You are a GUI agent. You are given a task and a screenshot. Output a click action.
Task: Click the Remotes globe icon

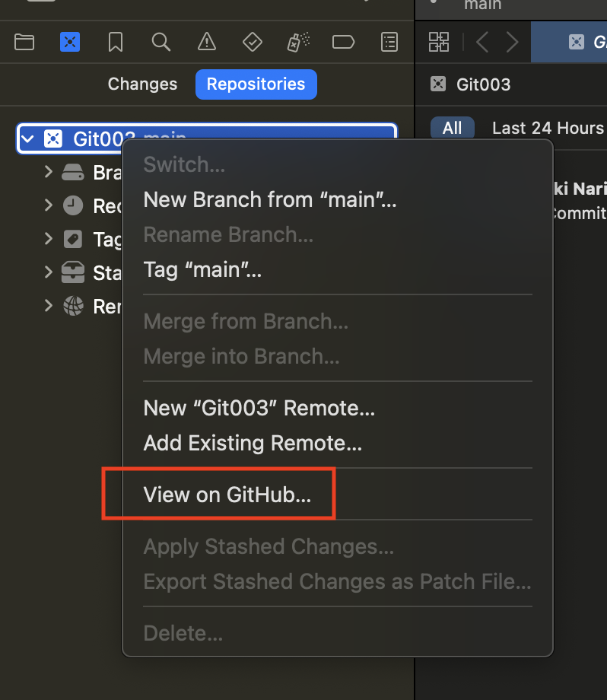point(73,306)
